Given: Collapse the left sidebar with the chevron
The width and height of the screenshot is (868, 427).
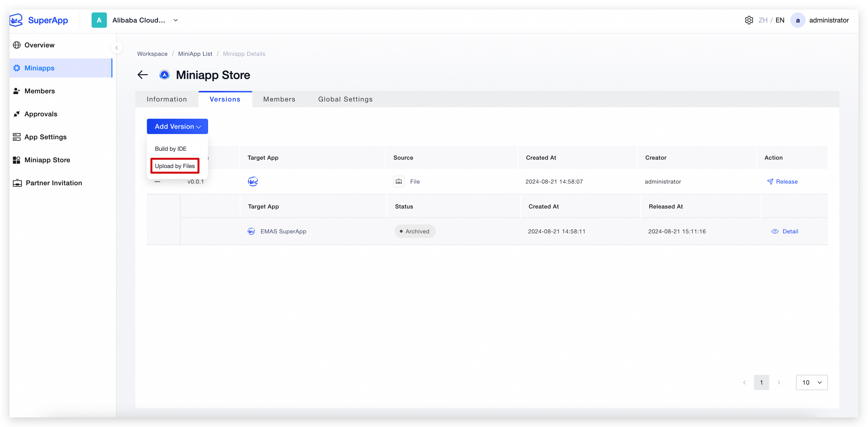Looking at the screenshot, I should tap(117, 48).
